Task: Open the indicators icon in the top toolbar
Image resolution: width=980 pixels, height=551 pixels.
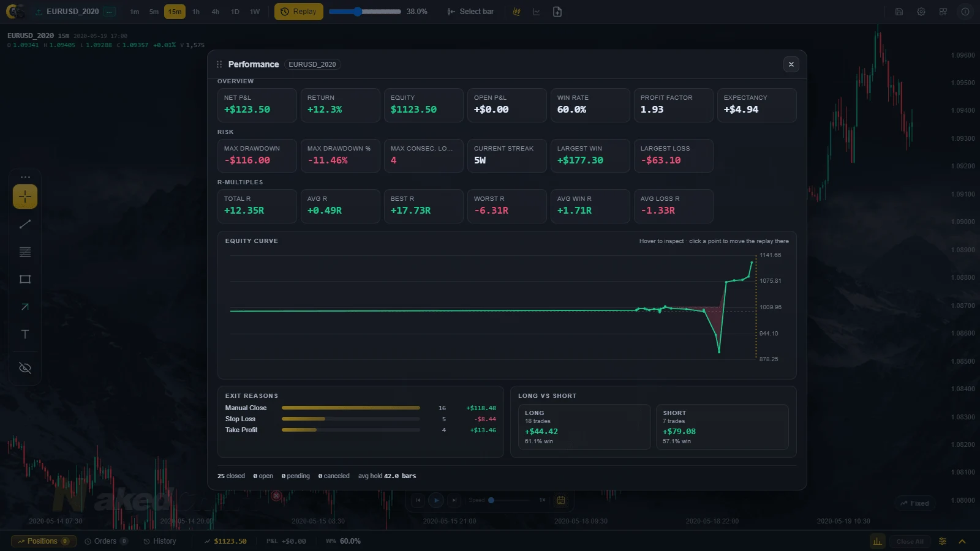Action: pos(517,12)
